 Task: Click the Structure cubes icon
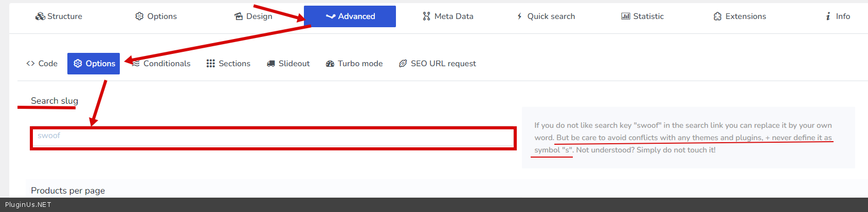(40, 16)
